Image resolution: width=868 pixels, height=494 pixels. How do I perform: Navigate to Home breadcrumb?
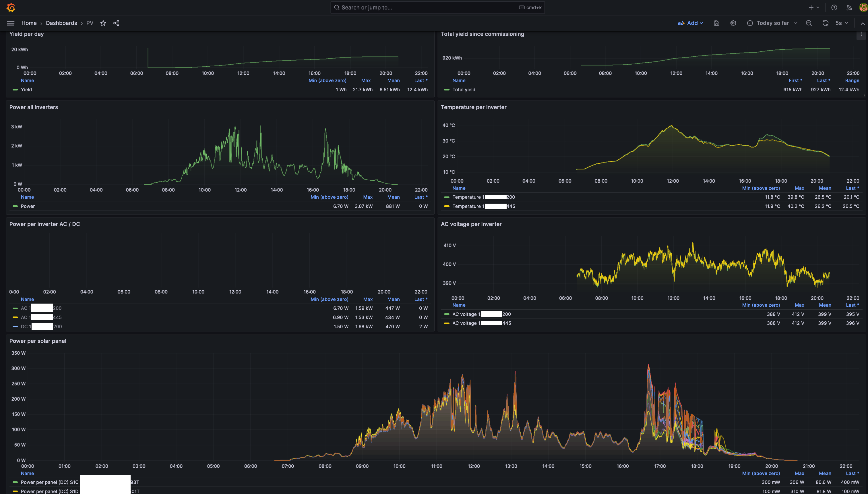pyautogui.click(x=29, y=23)
